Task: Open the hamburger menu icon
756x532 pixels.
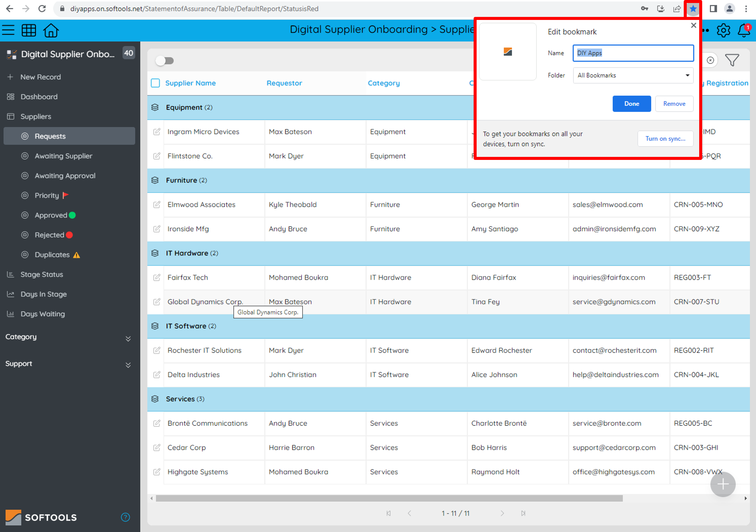Action: (9, 30)
